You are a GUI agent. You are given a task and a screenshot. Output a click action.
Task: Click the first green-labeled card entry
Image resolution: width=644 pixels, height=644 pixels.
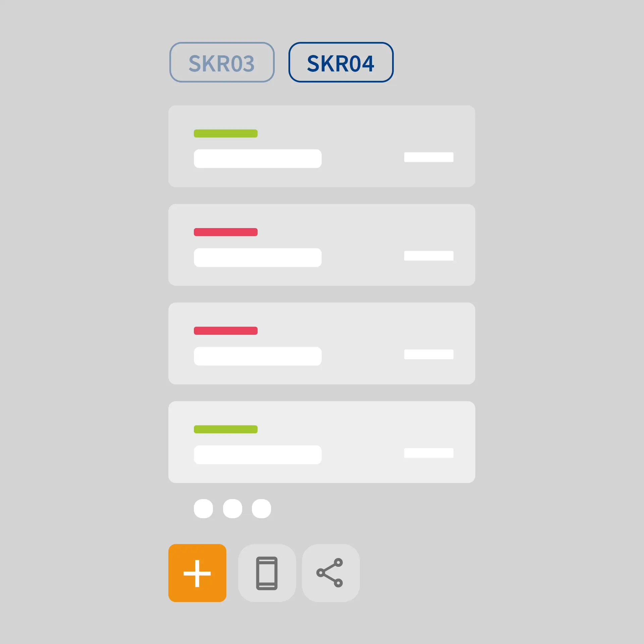click(322, 146)
